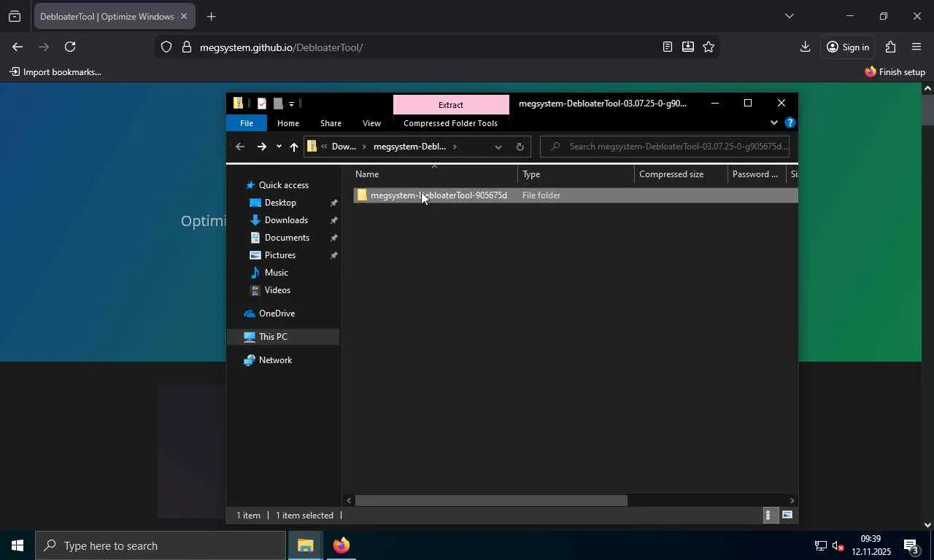The width and height of the screenshot is (934, 560).
Task: Open Quick access in navigation pane
Action: pyautogui.click(x=283, y=185)
